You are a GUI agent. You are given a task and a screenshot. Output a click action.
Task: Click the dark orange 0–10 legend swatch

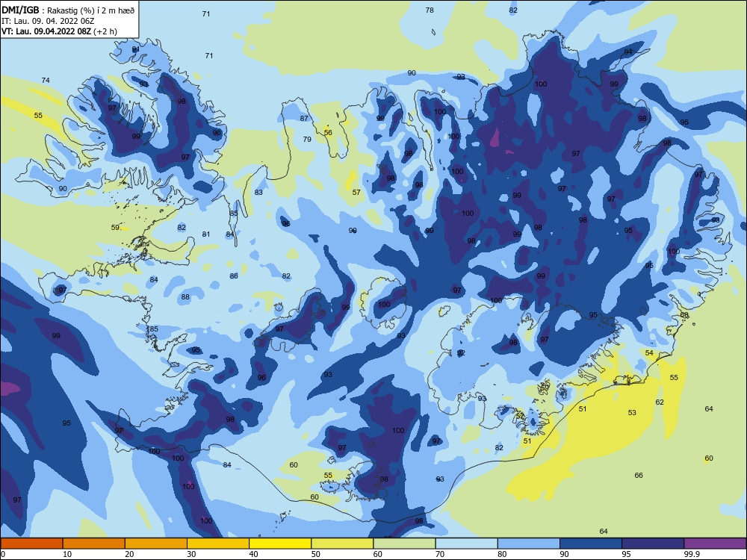pyautogui.click(x=31, y=544)
